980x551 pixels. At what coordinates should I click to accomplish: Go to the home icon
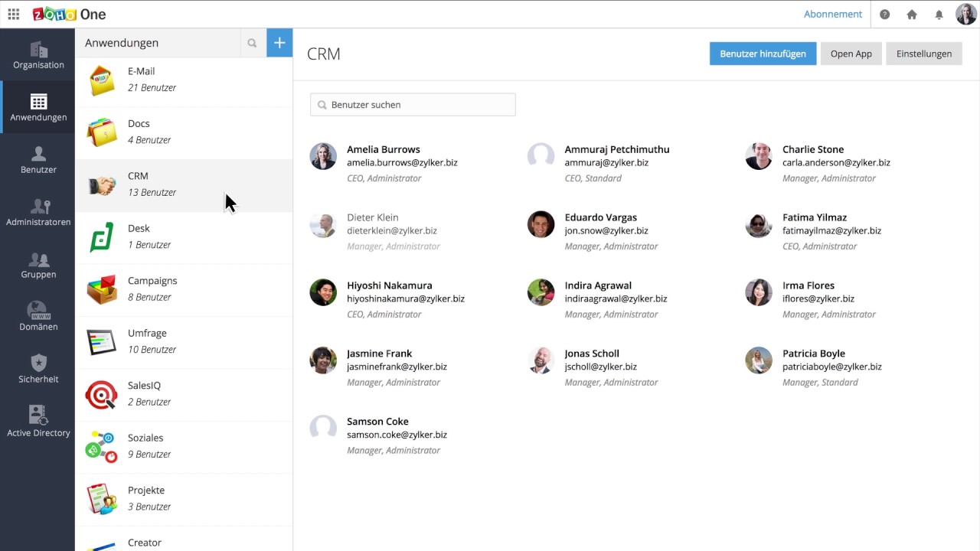[x=912, y=14]
